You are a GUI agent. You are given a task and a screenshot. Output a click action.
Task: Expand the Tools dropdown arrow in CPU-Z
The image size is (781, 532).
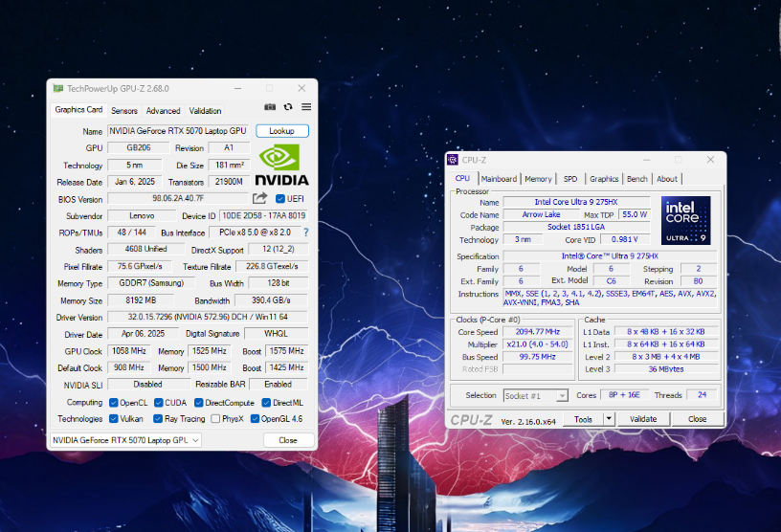coord(609,419)
